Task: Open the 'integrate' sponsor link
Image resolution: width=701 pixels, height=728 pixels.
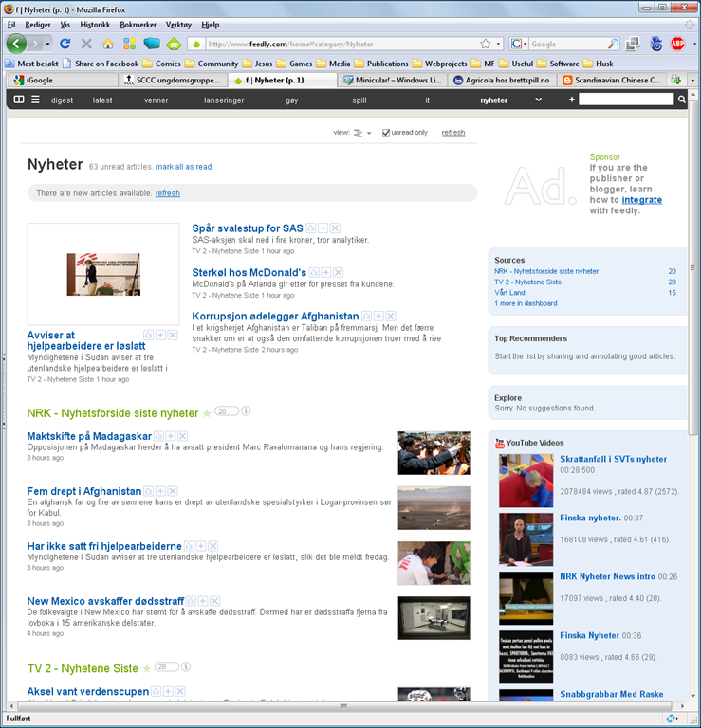Action: click(641, 200)
